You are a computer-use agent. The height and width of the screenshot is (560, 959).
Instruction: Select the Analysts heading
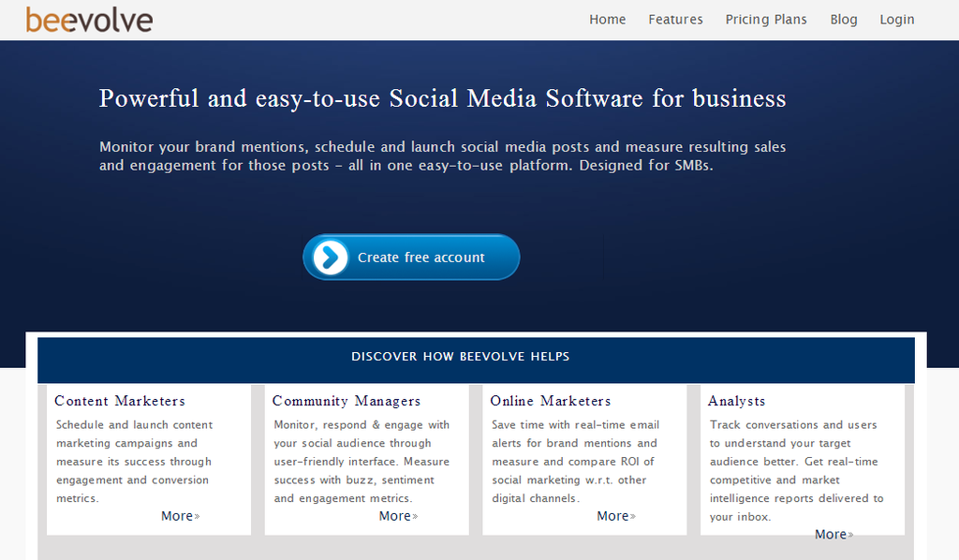pos(736,401)
